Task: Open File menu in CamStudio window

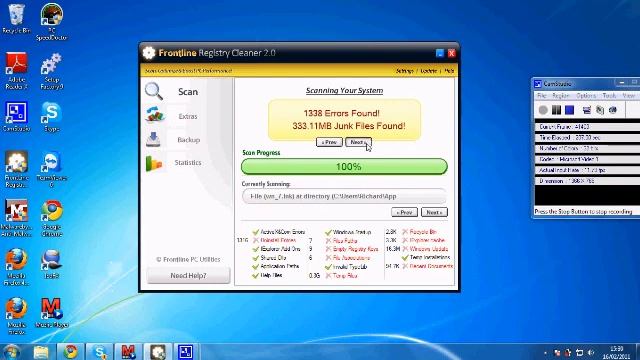Action: [542, 95]
